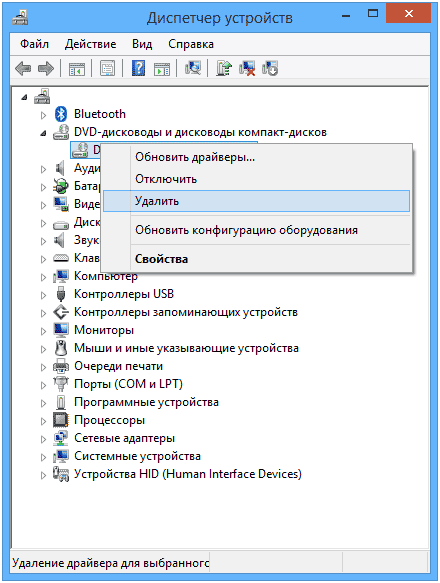
Task: Collapse the DVD-дисководы category
Action: 44,133
